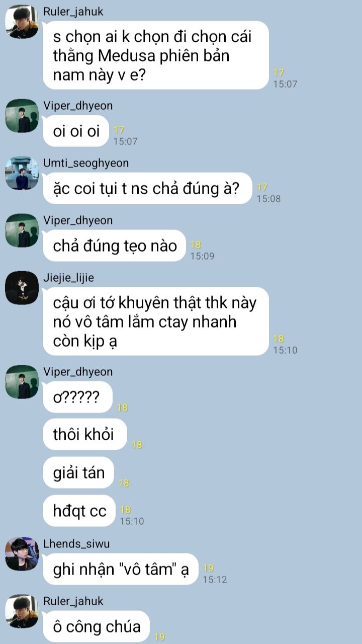The width and height of the screenshot is (362, 644).
Task: Open the Umti_seoghyeon username label
Action: point(86,163)
